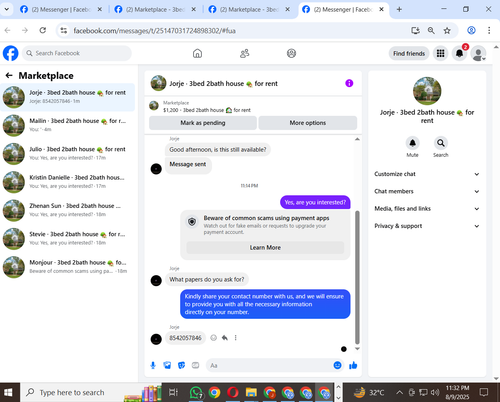Open conversation information purple icon
Screen dimensions: 500x402
pyautogui.click(x=349, y=83)
